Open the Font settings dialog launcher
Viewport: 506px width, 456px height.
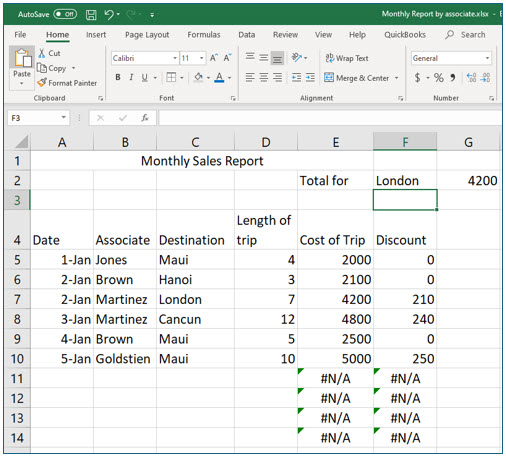click(233, 98)
